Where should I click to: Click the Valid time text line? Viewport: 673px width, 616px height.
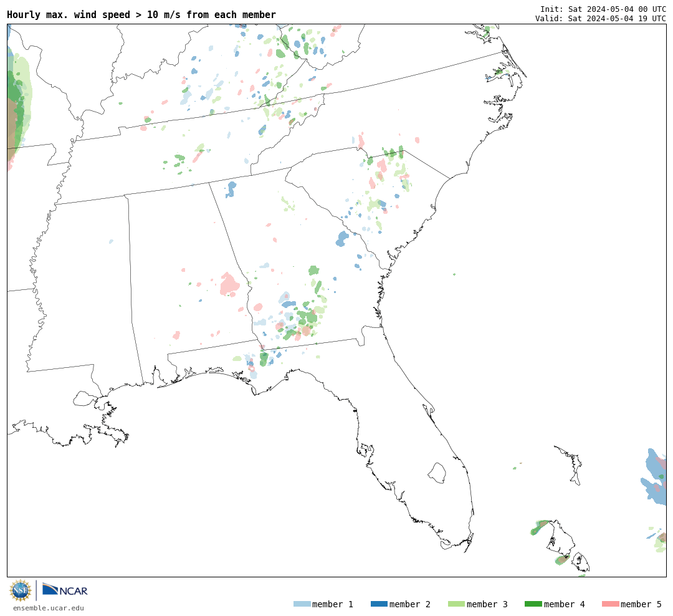(601, 18)
